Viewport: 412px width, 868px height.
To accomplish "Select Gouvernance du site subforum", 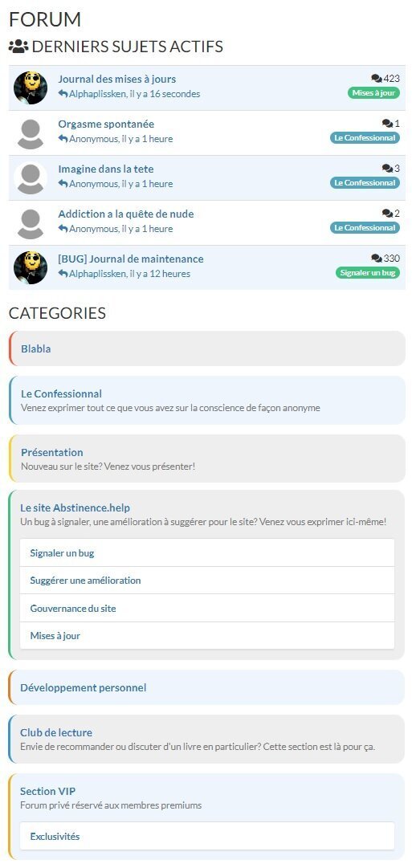I will 73,609.
